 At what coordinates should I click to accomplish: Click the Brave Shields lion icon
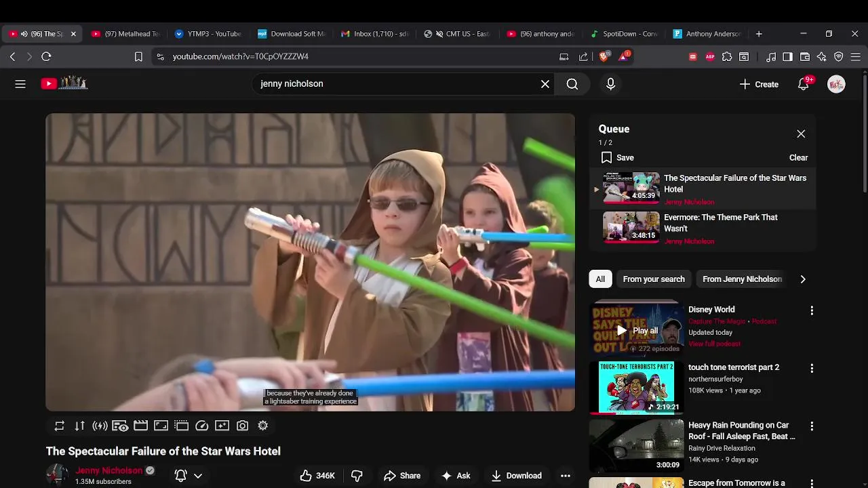(x=604, y=56)
